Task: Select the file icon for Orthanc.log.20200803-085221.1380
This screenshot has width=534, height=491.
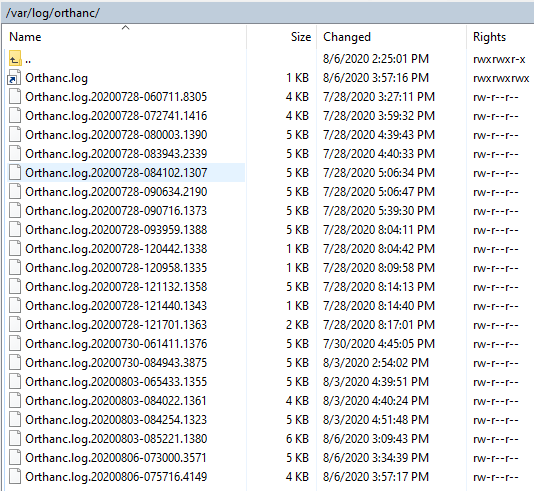Action: point(15,439)
